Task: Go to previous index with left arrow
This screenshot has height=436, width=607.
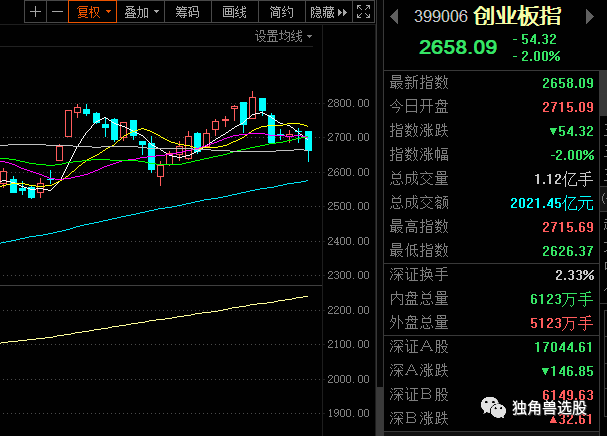Action: pyautogui.click(x=394, y=17)
